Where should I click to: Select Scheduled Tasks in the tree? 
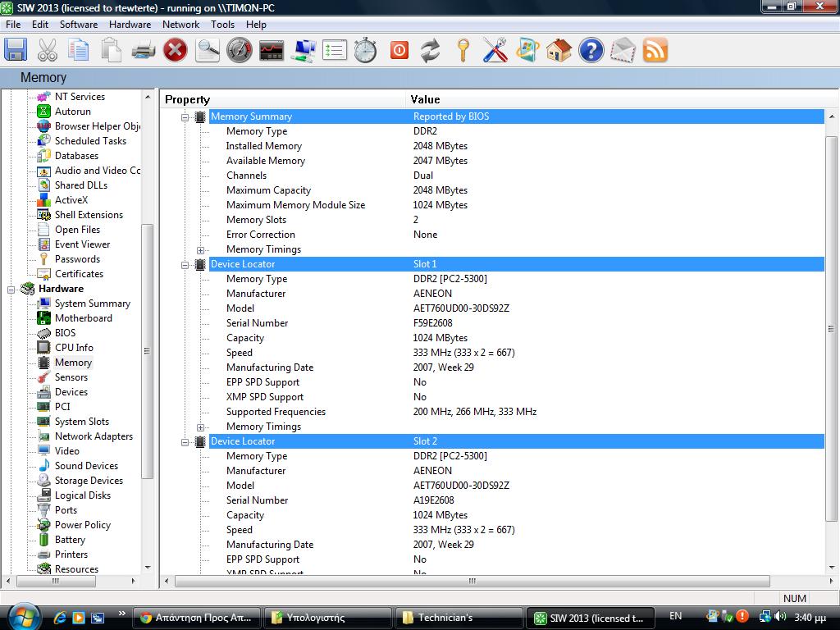point(90,141)
